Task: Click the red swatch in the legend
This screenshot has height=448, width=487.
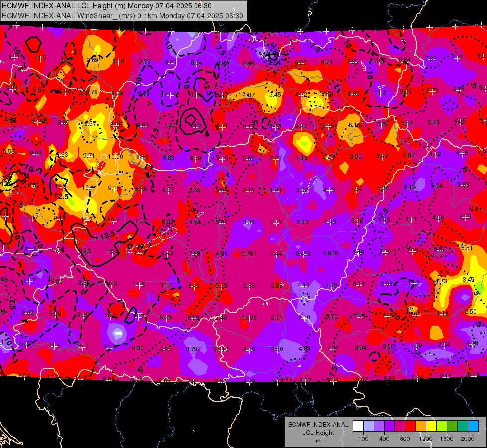Action: [410, 426]
